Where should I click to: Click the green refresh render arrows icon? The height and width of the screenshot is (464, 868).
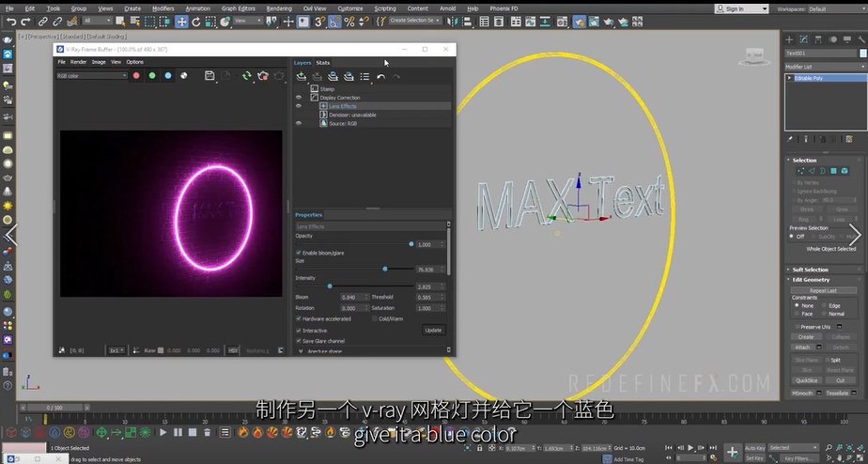[247, 76]
